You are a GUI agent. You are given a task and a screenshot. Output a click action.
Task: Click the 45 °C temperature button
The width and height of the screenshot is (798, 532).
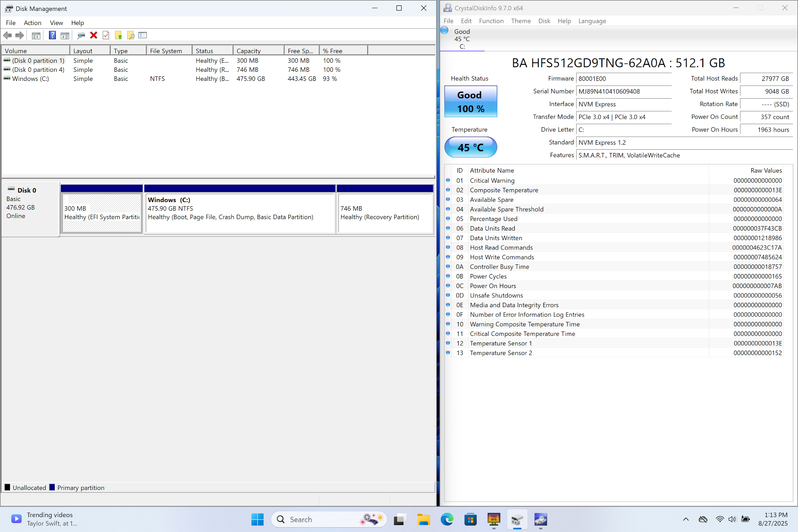pyautogui.click(x=470, y=147)
